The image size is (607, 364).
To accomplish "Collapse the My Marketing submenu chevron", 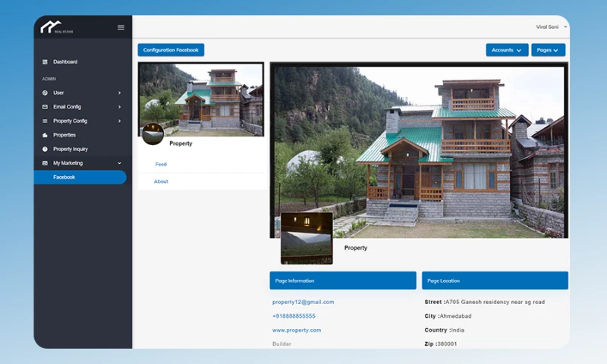I will [x=119, y=163].
